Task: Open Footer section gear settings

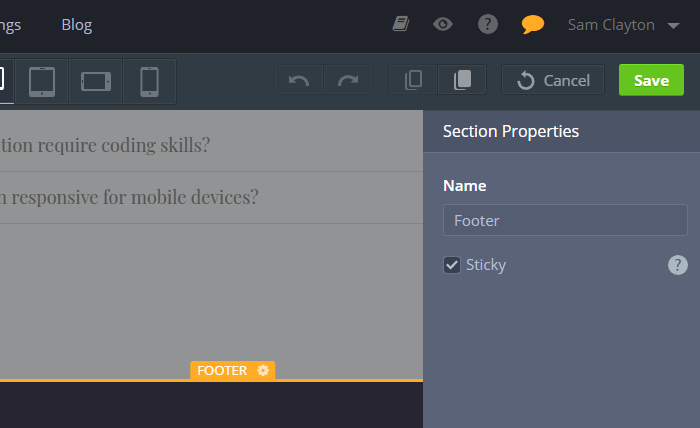Action: (263, 370)
